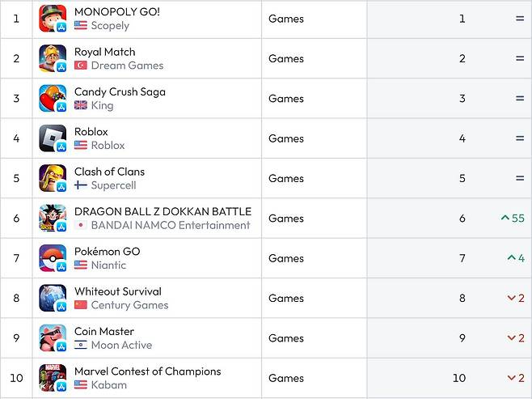Open the MONOPOLY GO! title link
The width and height of the screenshot is (532, 399).
coord(116,12)
